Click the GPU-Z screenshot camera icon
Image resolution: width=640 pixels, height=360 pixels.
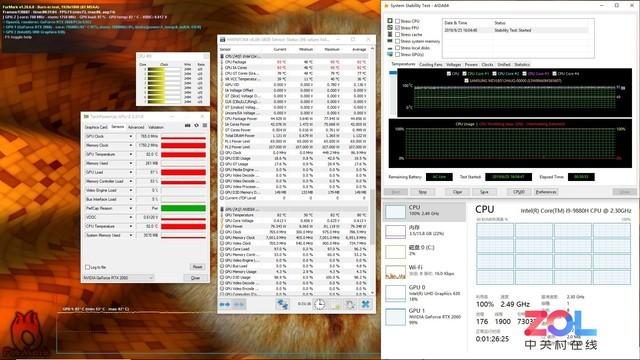187,125
